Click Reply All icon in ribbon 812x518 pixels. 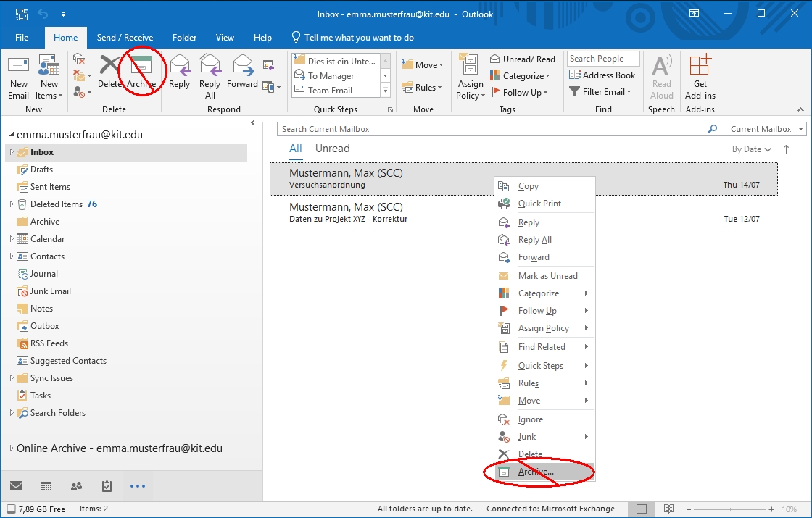point(210,67)
